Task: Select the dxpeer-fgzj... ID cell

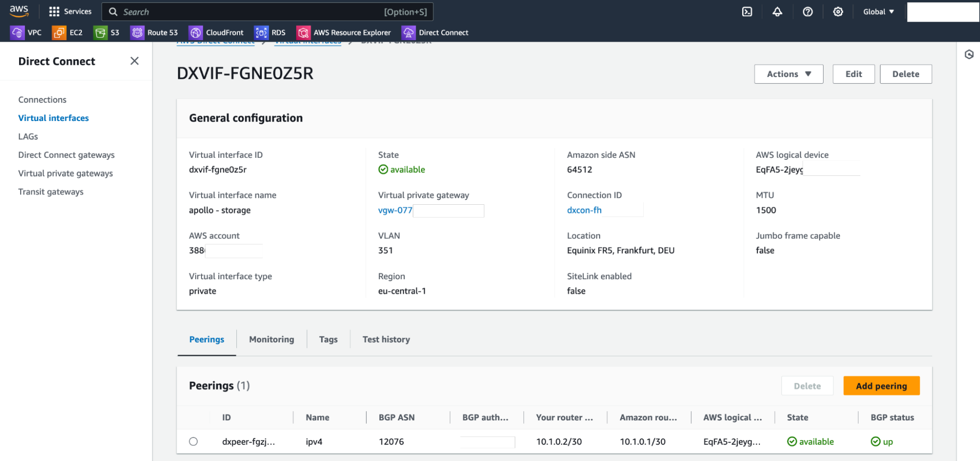Action: click(x=248, y=441)
